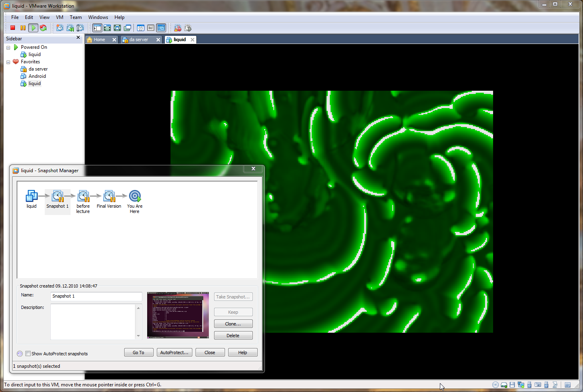Collapse the Favorites tree group

8,62
